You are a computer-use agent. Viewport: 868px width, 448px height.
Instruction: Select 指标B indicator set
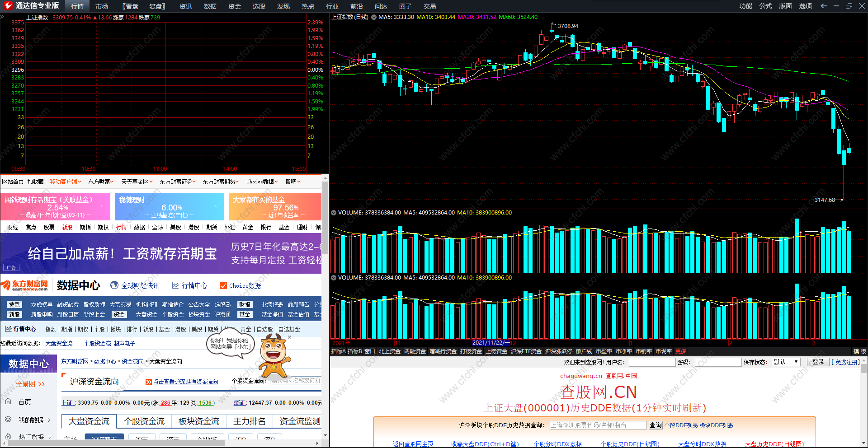pos(355,351)
